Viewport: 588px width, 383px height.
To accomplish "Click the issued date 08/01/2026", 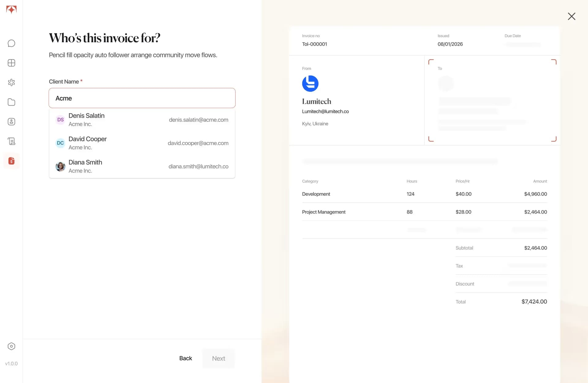I will 450,44.
